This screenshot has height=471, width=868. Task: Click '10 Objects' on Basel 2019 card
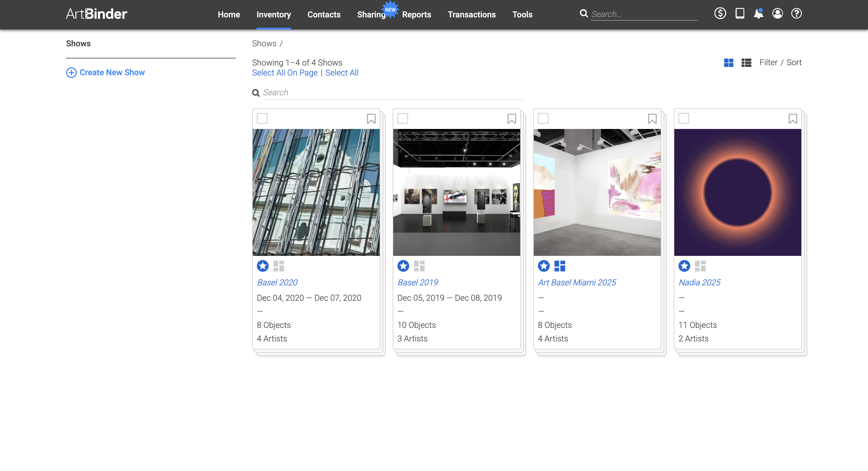point(417,325)
